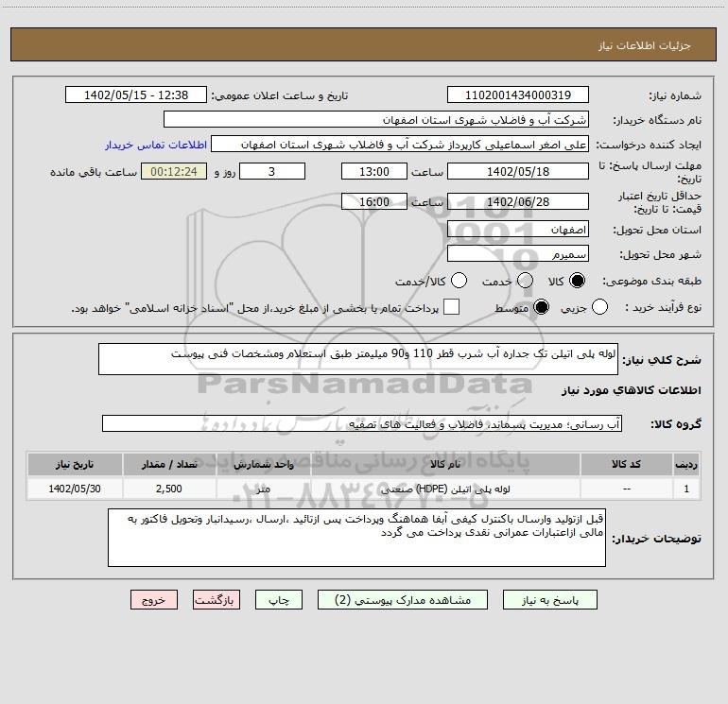Image resolution: width=728 pixels, height=704 pixels.
Task: Click the اطلاعات کالاهای مورد نیاز heading
Action: point(631,390)
